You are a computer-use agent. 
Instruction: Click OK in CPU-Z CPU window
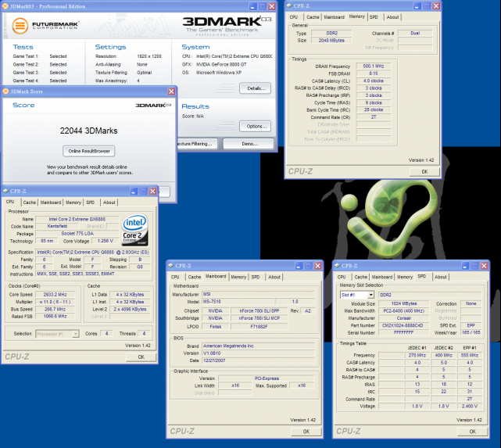[x=141, y=357]
